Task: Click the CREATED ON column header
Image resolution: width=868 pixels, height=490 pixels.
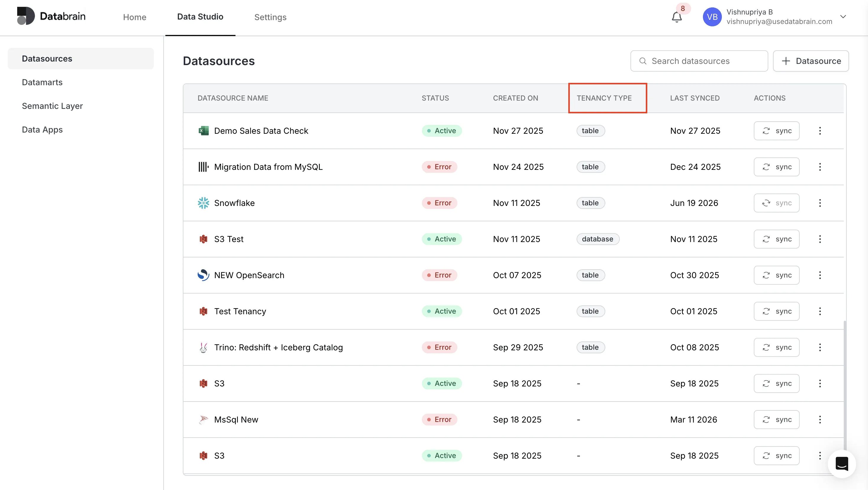Action: (x=516, y=98)
